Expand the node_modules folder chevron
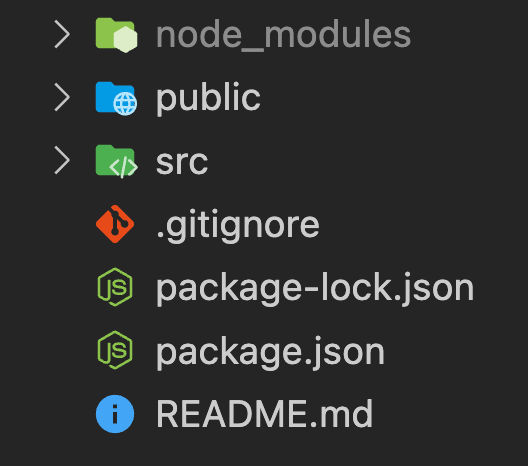The image size is (528, 466). (x=62, y=34)
